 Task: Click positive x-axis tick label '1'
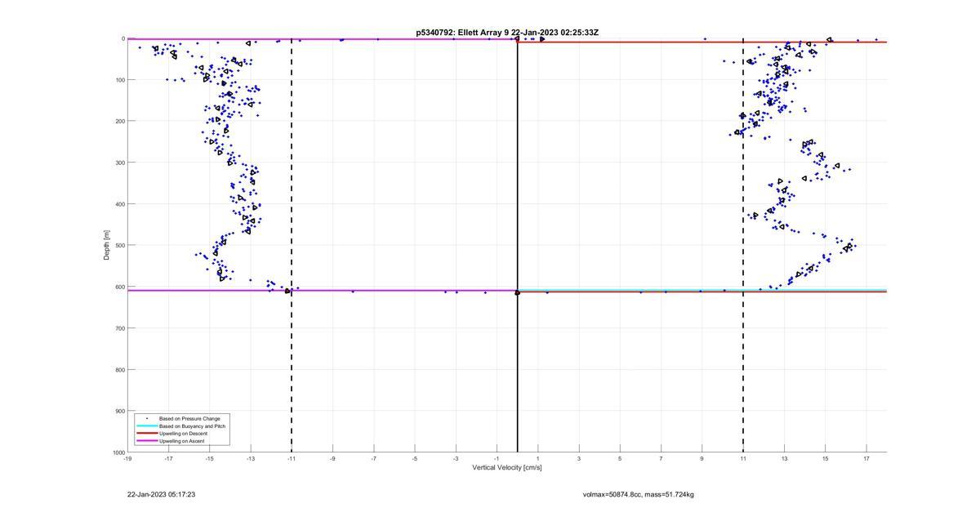tap(538, 458)
